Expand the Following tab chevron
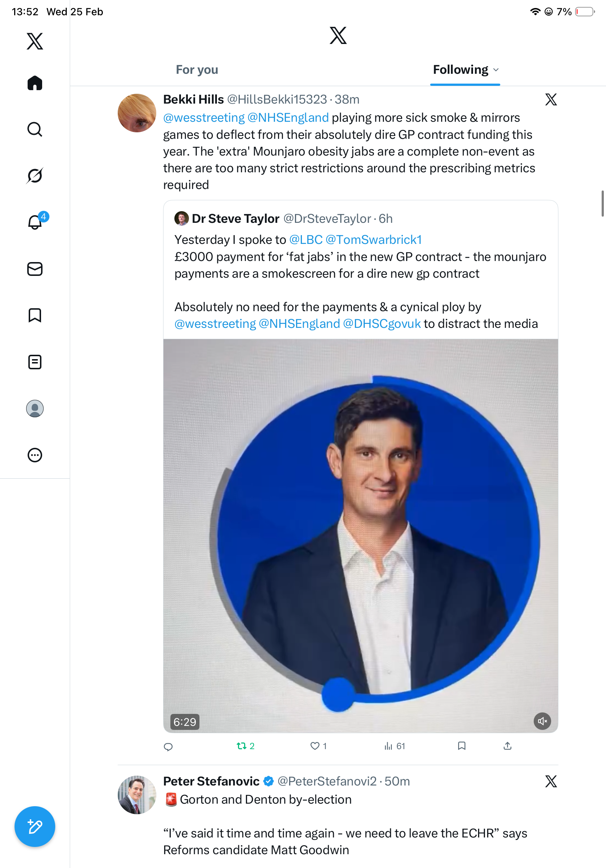The width and height of the screenshot is (606, 868). pyautogui.click(x=496, y=70)
